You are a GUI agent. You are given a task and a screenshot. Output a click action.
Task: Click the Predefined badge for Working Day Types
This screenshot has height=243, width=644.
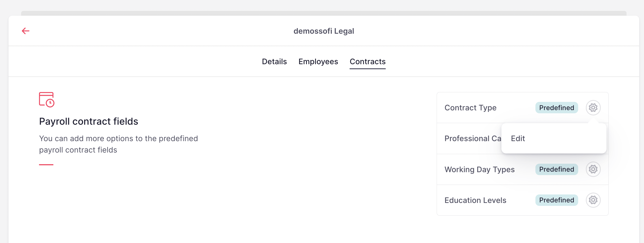557,169
